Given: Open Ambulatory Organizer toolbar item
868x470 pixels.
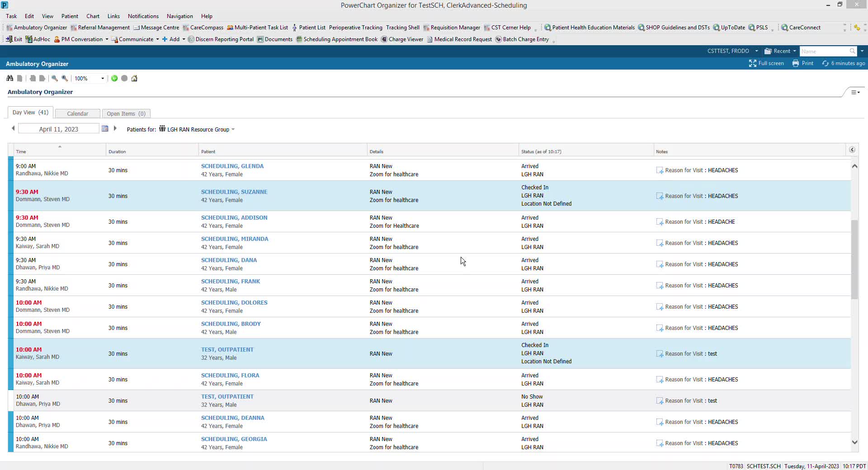Looking at the screenshot, I should [x=37, y=28].
